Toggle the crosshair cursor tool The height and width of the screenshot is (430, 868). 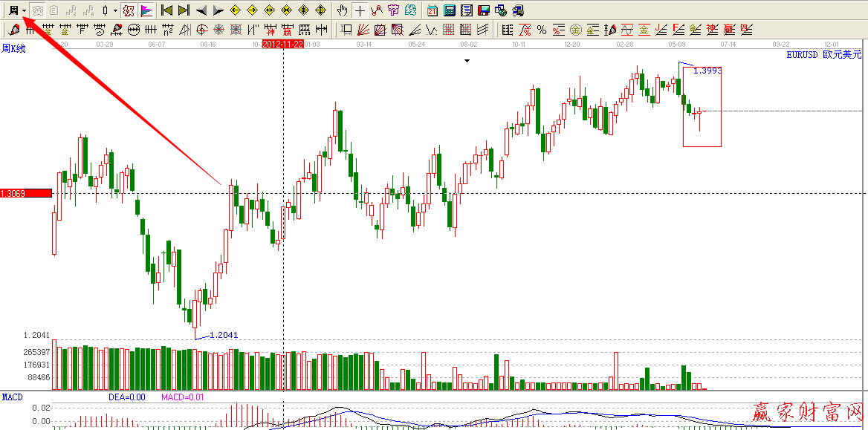(360, 10)
